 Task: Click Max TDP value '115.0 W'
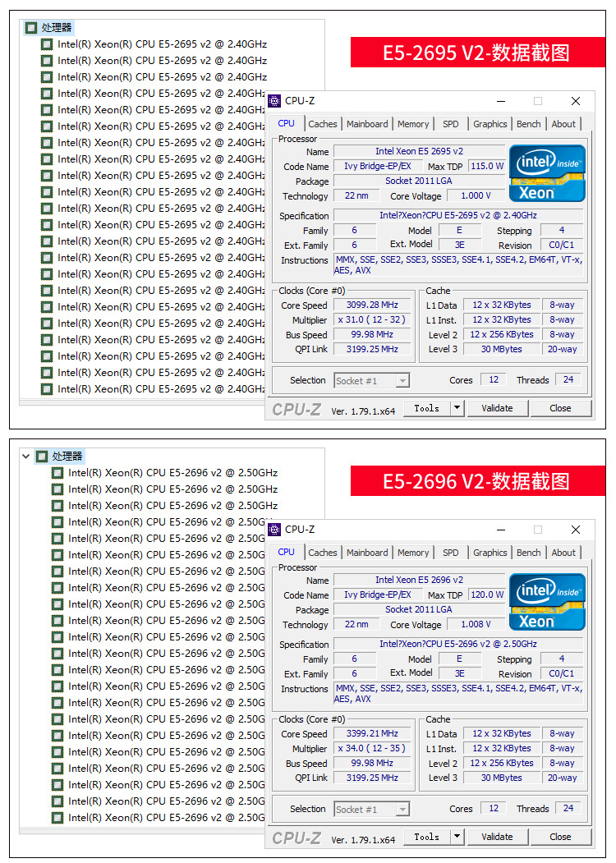click(487, 166)
